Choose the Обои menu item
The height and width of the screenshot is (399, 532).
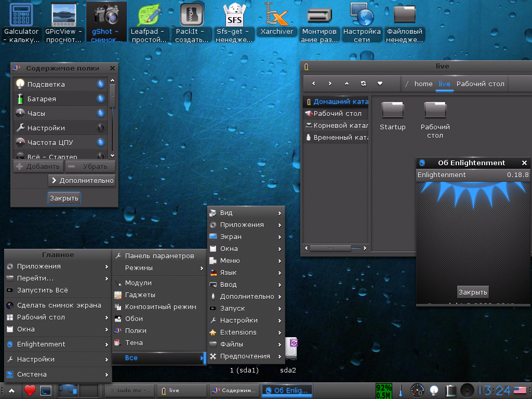134,319
